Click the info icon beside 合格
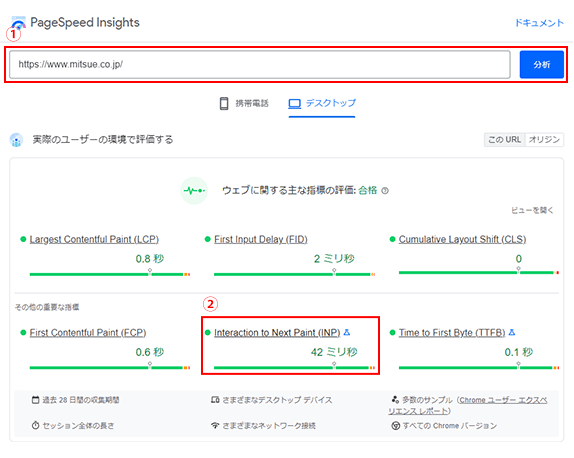Image resolution: width=574 pixels, height=458 pixels. [x=385, y=190]
